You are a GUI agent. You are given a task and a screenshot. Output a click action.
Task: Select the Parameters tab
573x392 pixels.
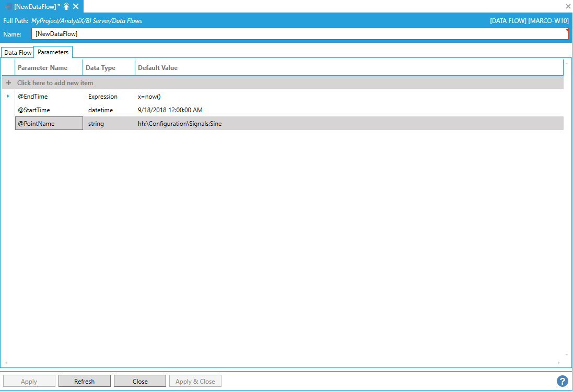[x=53, y=52]
